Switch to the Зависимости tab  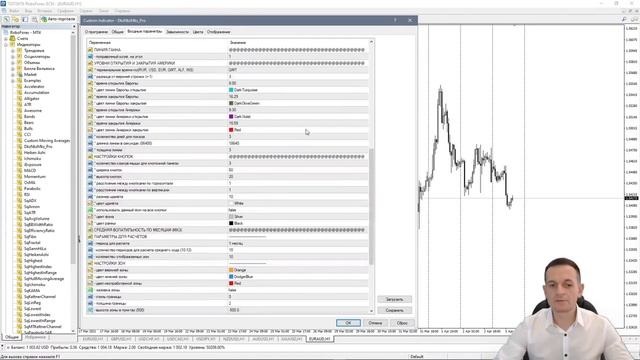click(178, 32)
